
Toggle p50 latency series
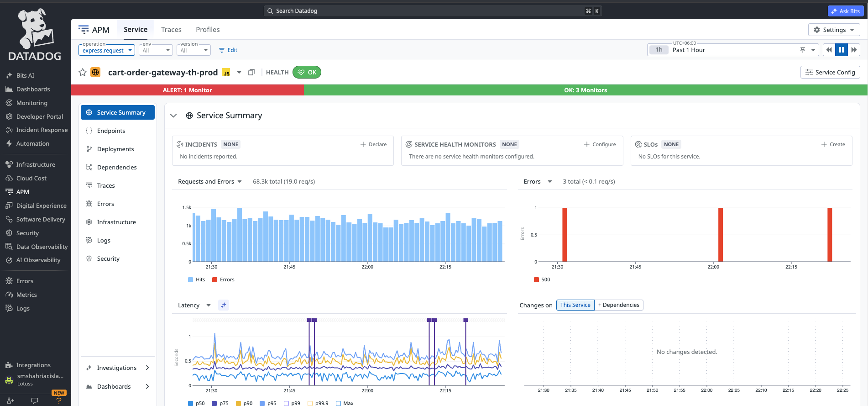pos(196,403)
